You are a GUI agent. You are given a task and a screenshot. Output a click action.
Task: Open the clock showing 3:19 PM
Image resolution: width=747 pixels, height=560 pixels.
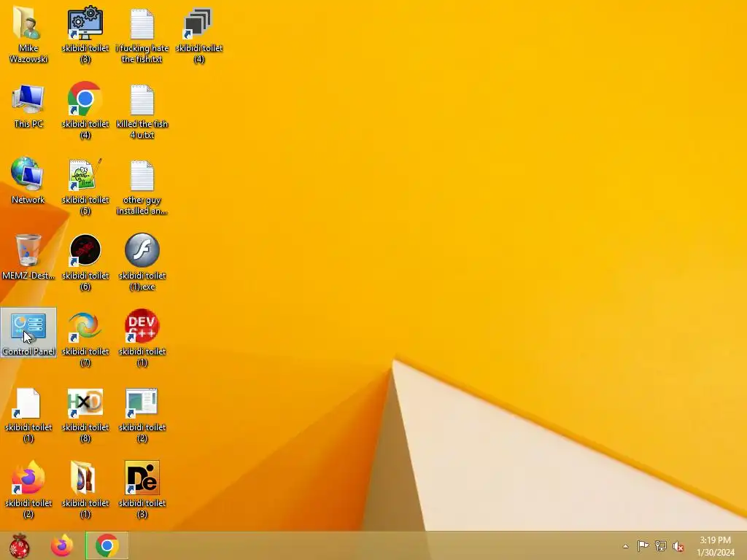pyautogui.click(x=716, y=546)
